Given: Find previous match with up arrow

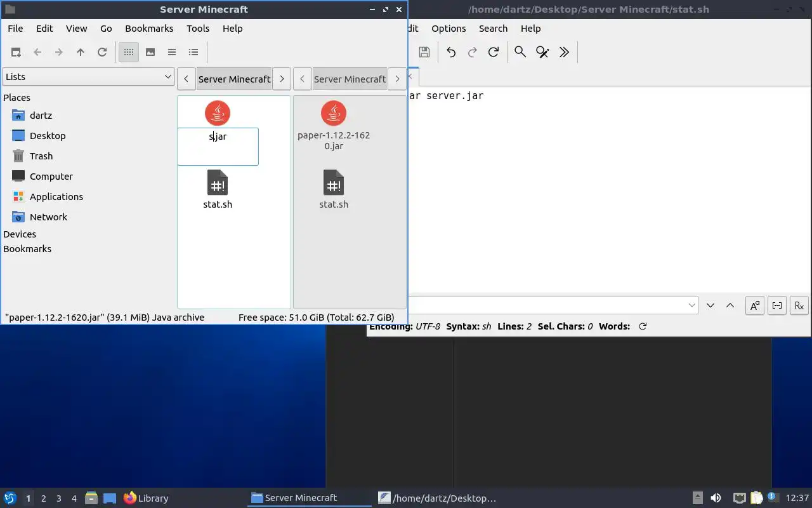Looking at the screenshot, I should coord(730,305).
